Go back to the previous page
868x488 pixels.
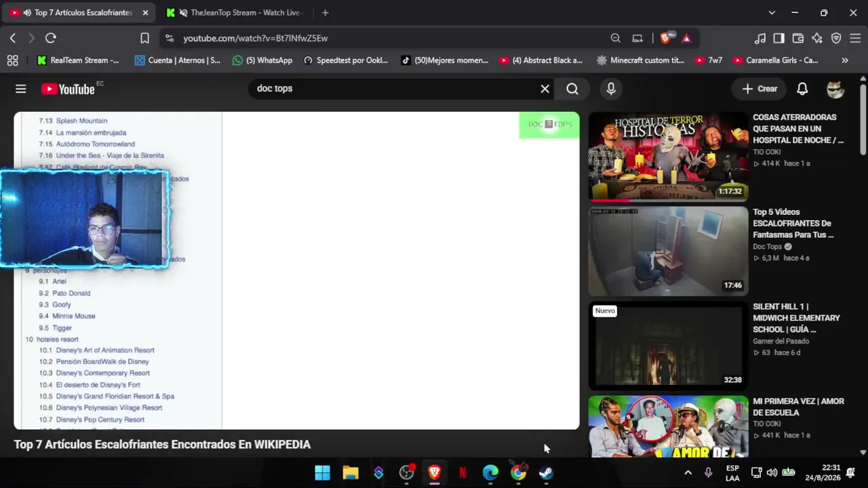click(x=13, y=38)
